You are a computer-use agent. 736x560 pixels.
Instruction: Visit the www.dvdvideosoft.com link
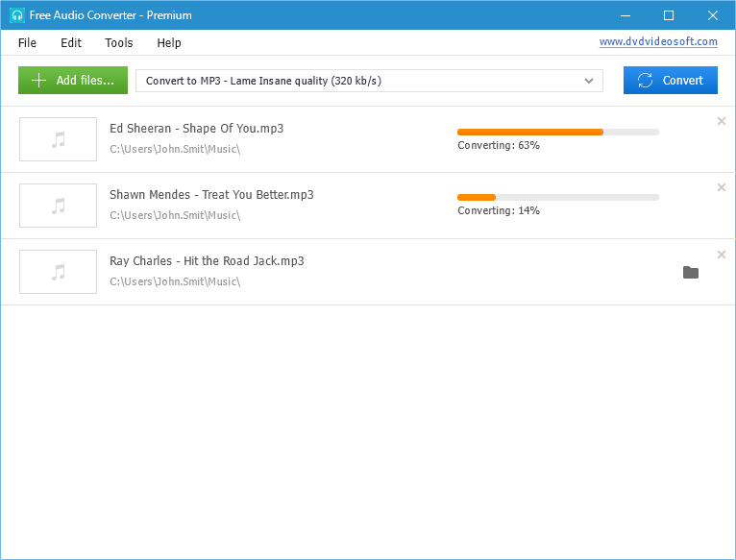coord(658,42)
